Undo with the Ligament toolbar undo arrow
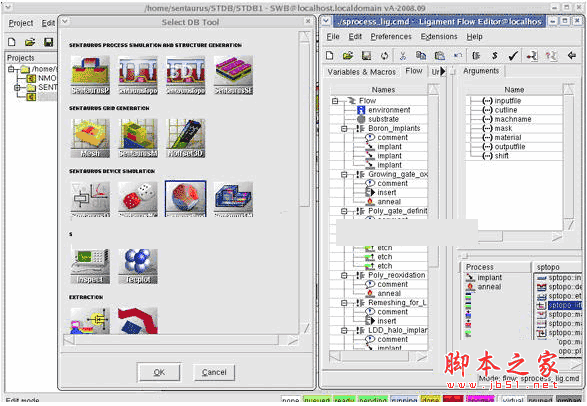 tap(457, 56)
